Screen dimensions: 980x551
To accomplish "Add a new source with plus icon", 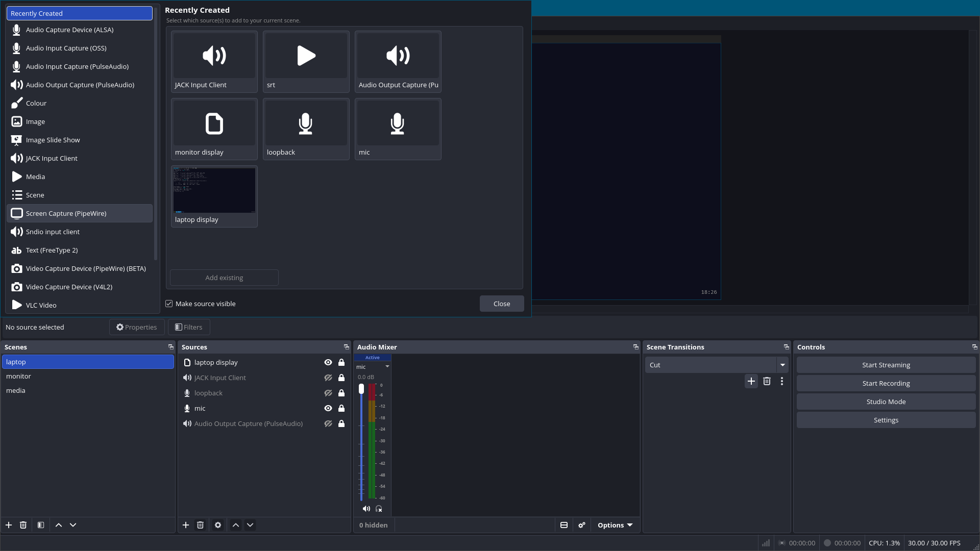I will (x=186, y=525).
